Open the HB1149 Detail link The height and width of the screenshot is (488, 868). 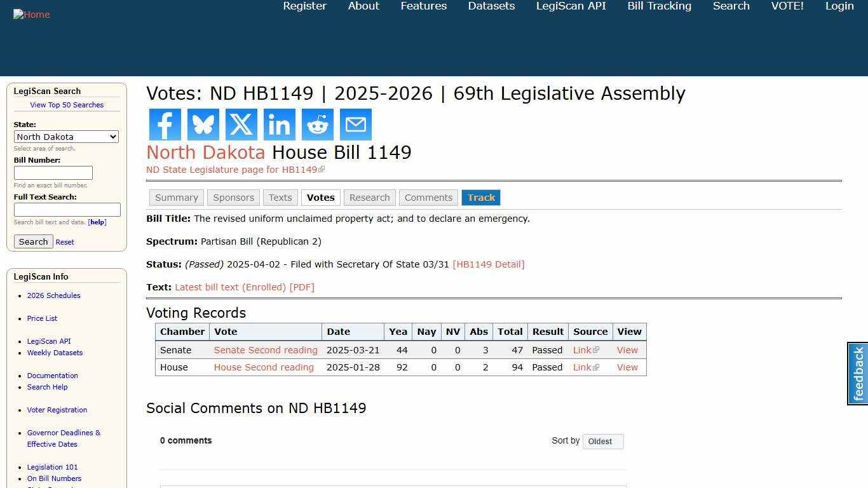tap(489, 264)
